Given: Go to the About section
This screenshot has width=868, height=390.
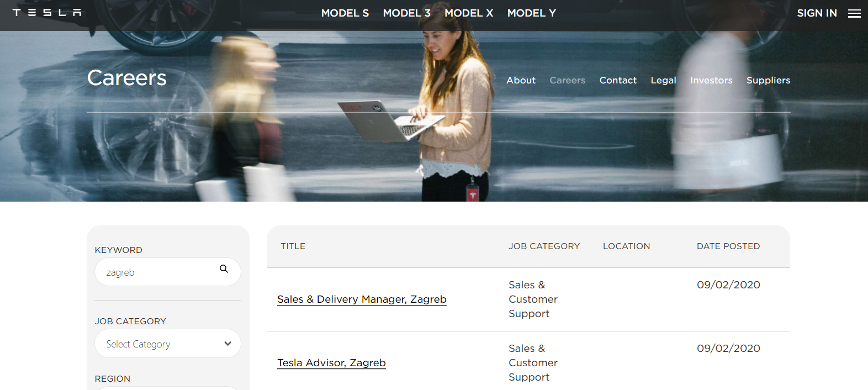Looking at the screenshot, I should pos(521,80).
